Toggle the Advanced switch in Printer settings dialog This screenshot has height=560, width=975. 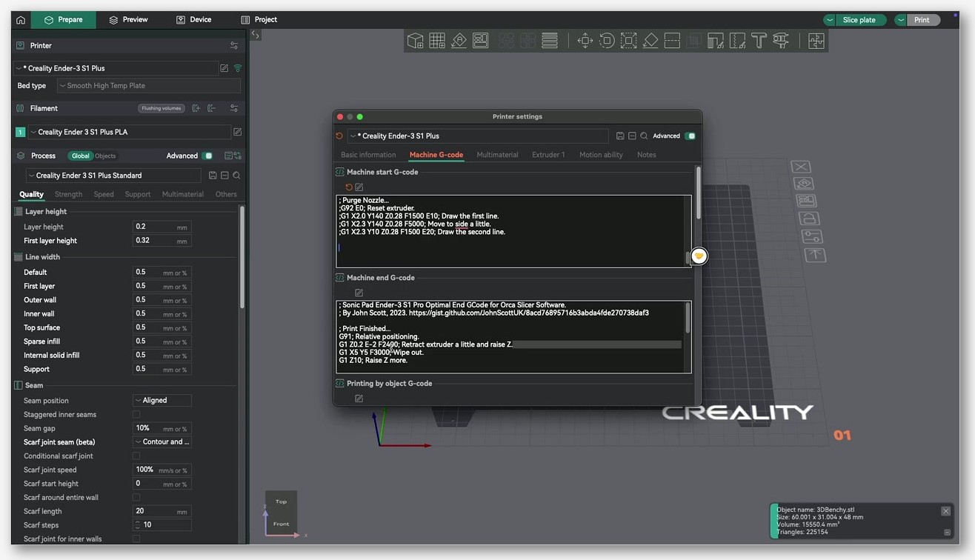coord(691,136)
